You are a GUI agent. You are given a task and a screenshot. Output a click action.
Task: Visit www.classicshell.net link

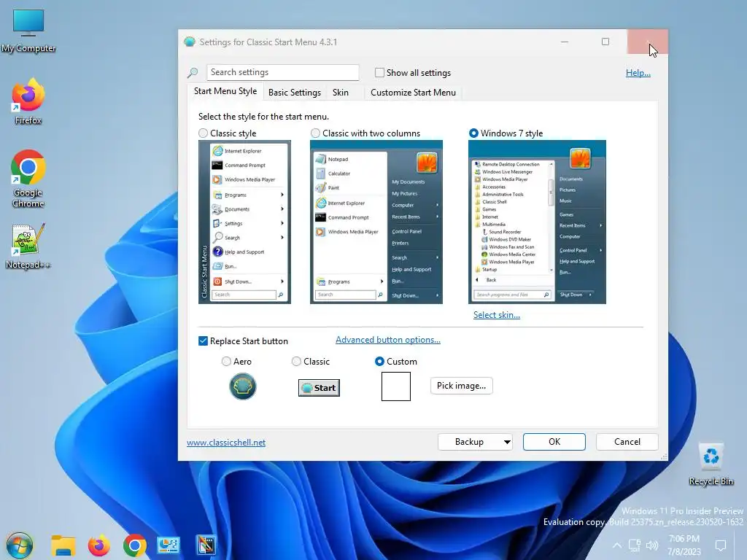tap(226, 443)
